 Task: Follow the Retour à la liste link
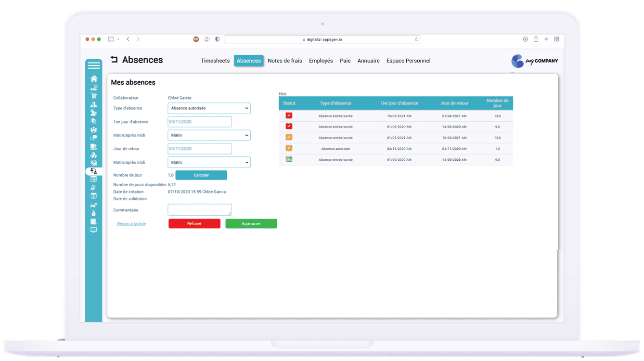coord(131,224)
